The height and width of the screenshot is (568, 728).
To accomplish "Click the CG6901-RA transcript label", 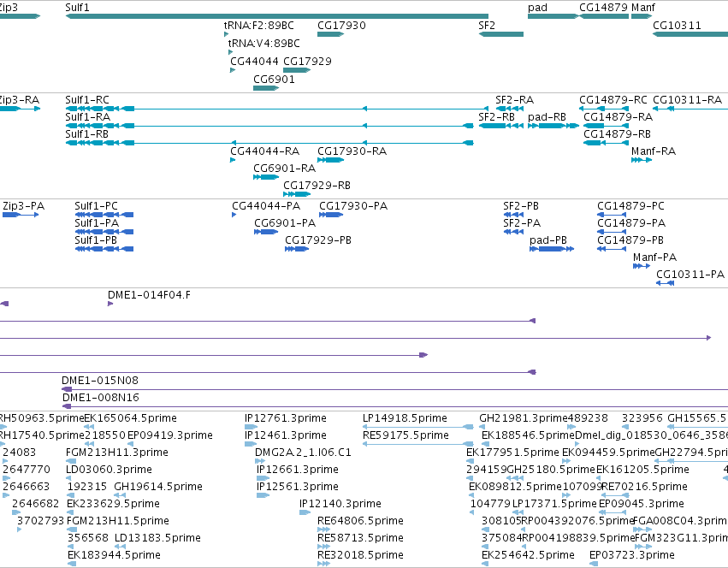I will (285, 169).
